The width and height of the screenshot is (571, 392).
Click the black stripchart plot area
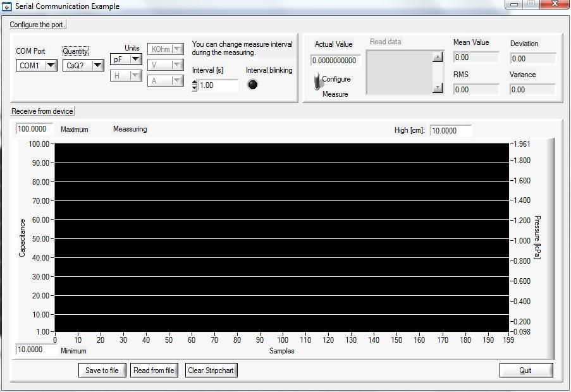click(281, 237)
